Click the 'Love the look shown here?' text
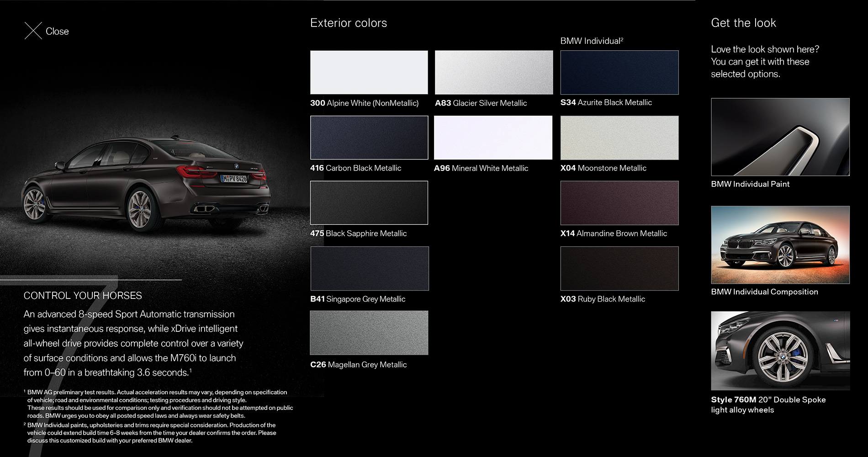The height and width of the screenshot is (457, 868). [765, 49]
